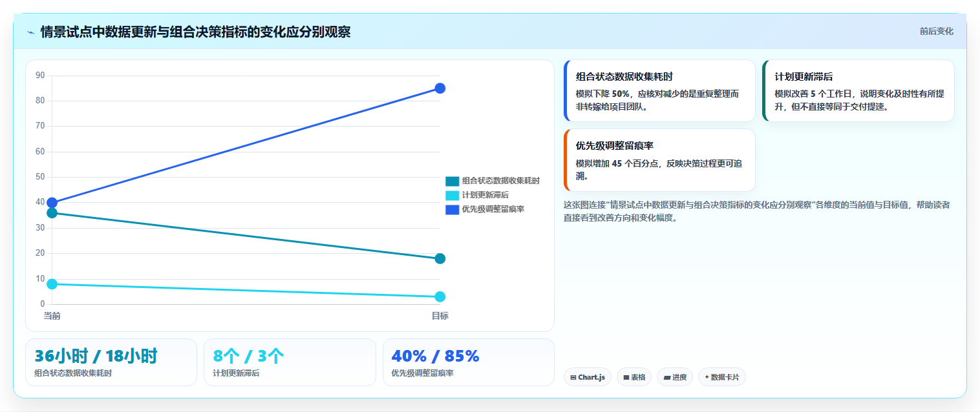Image resolution: width=980 pixels, height=412 pixels.
Task: Click the lightning icon beside the title
Action: [x=30, y=32]
